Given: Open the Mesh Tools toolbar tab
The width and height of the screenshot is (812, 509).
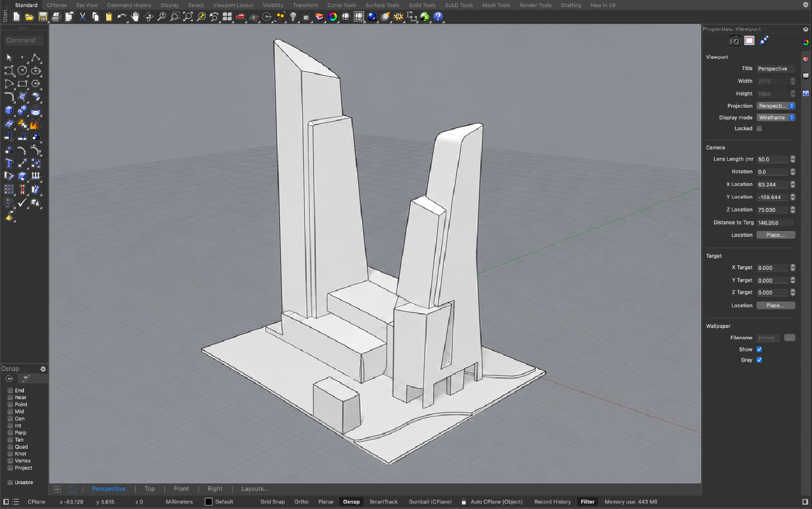Looking at the screenshot, I should (496, 5).
